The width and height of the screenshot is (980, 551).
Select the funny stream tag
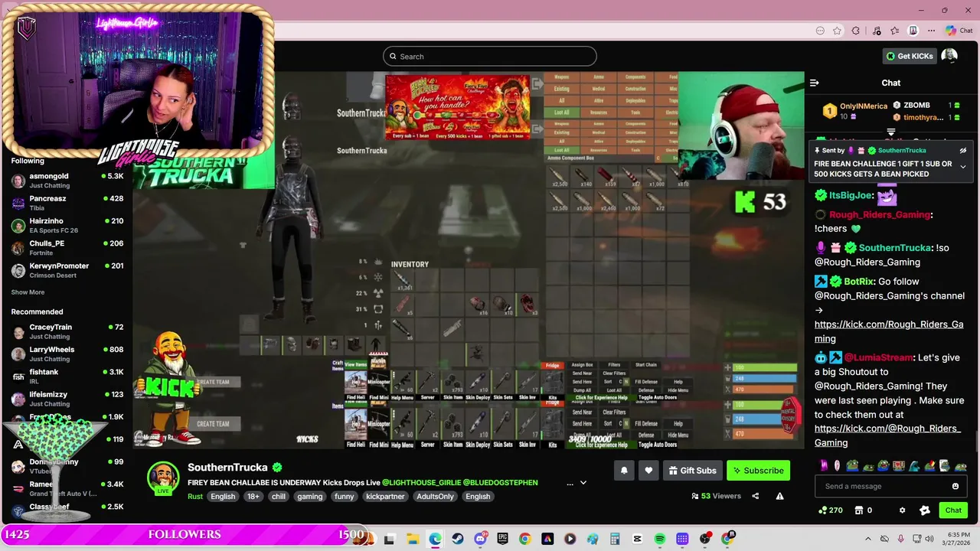pos(345,496)
